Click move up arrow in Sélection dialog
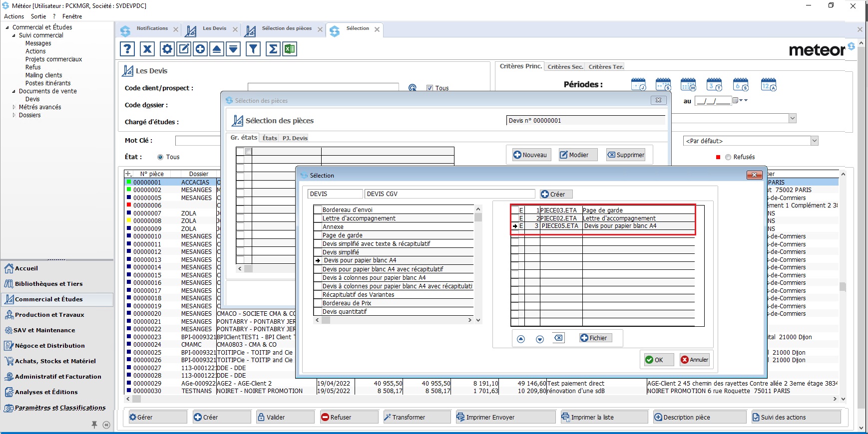This screenshot has width=868, height=434. [x=521, y=339]
